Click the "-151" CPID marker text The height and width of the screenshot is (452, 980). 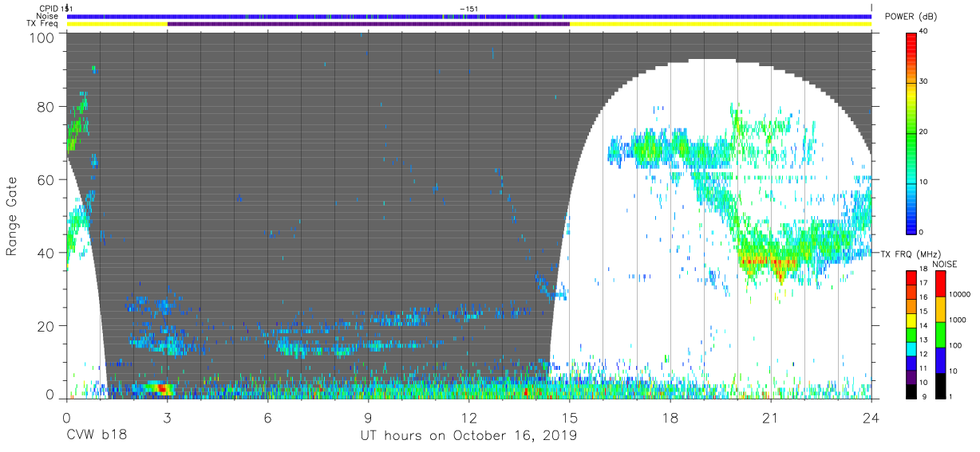(x=469, y=8)
